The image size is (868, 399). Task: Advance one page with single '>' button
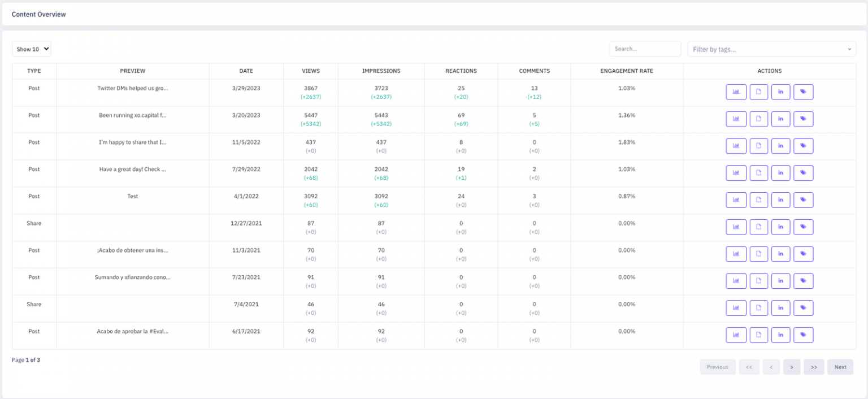[x=792, y=367]
